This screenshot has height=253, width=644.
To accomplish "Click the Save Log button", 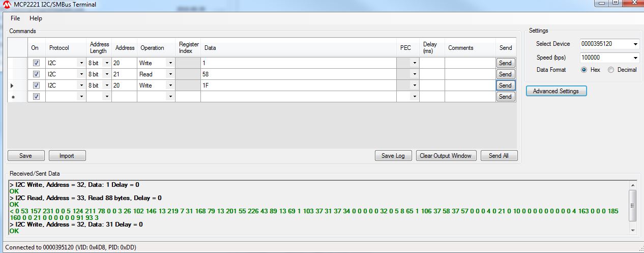I will pos(393,156).
